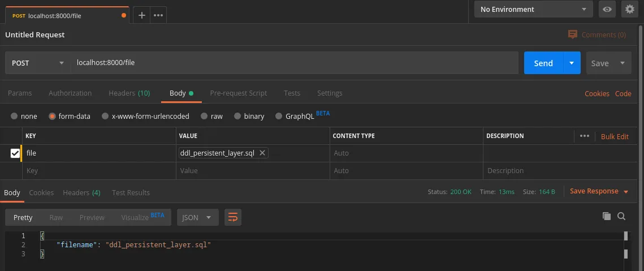Open the columns options ellipsis menu
Screen dimensions: 644x271
584,136
